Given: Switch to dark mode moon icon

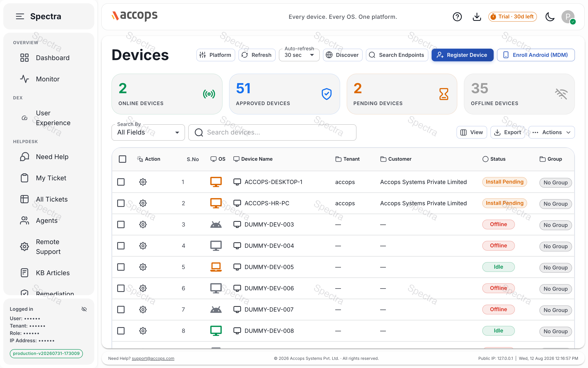Looking at the screenshot, I should pyautogui.click(x=550, y=17).
